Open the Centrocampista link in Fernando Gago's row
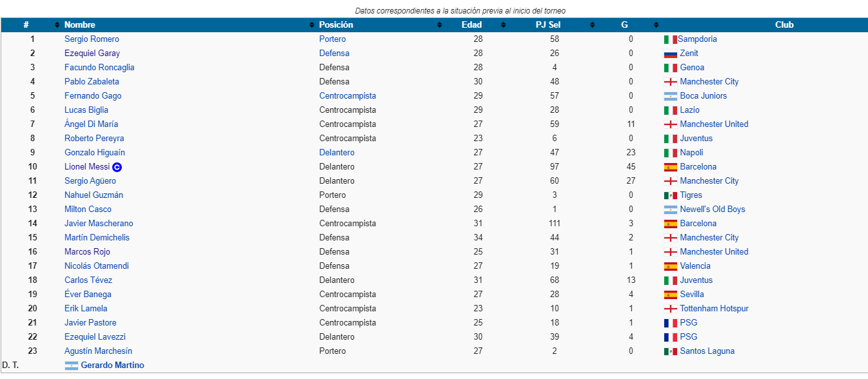868x379 pixels. coord(348,96)
